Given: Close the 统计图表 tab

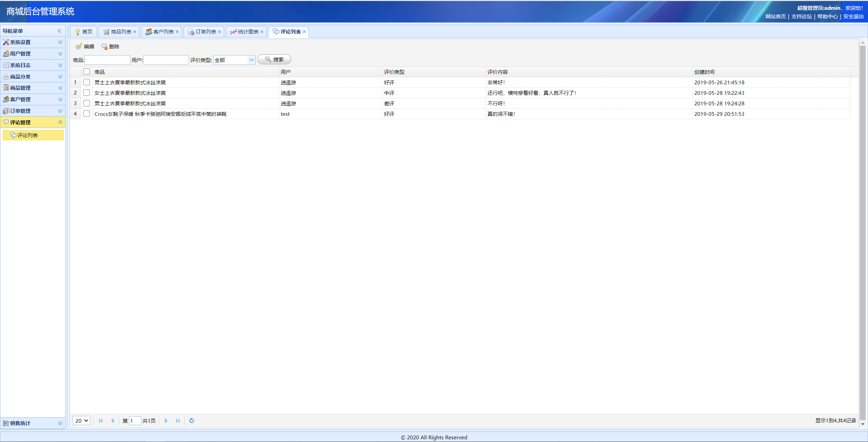Looking at the screenshot, I should (x=262, y=31).
